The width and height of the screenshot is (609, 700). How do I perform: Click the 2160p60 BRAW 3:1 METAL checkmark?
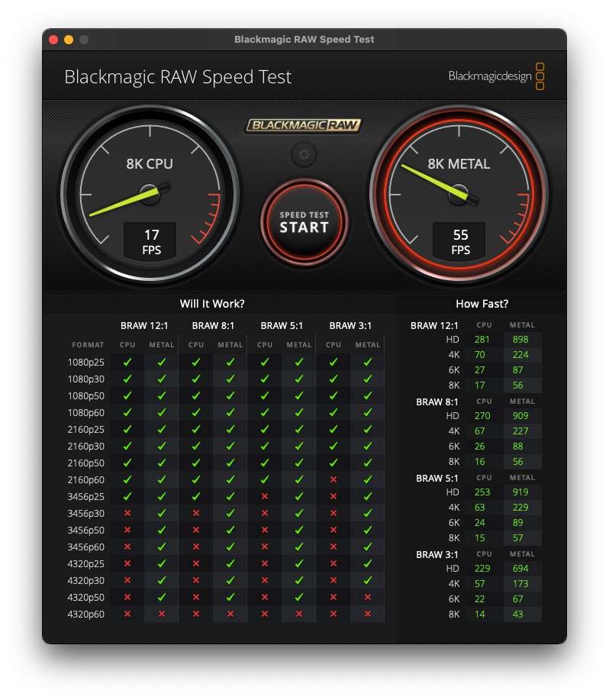pyautogui.click(x=368, y=479)
